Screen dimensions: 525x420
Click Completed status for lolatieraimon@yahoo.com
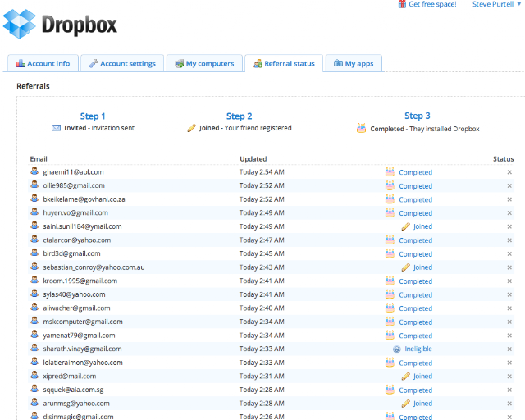[x=416, y=363]
